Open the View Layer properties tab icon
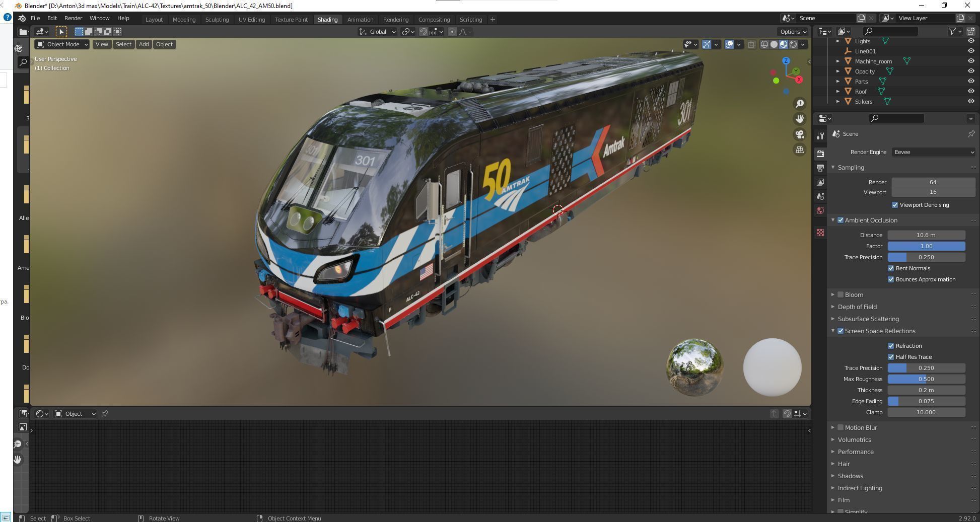Image resolution: width=980 pixels, height=522 pixels. coord(820,182)
